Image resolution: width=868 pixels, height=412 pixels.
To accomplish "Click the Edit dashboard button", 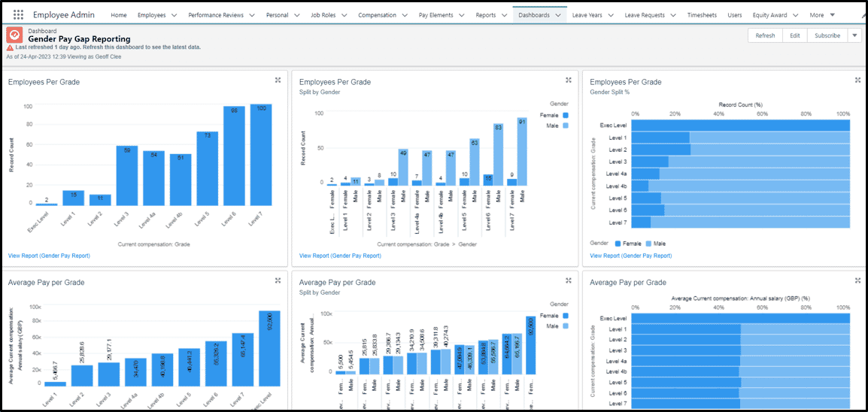I will pos(795,35).
